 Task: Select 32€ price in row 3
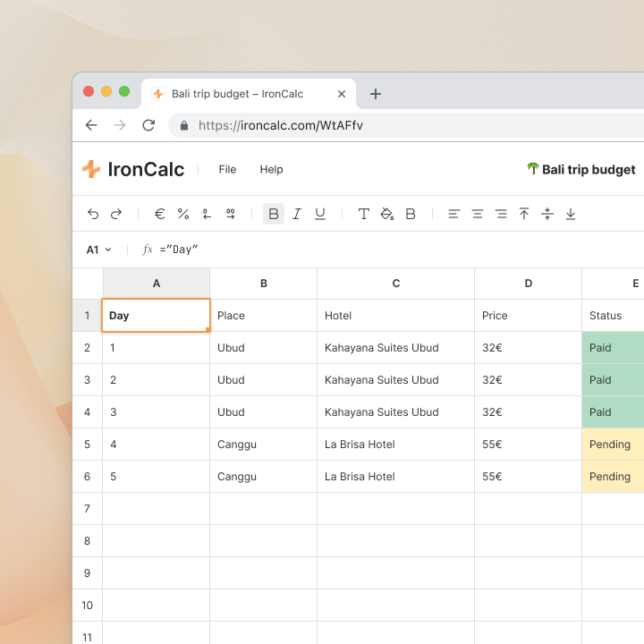pyautogui.click(x=529, y=380)
